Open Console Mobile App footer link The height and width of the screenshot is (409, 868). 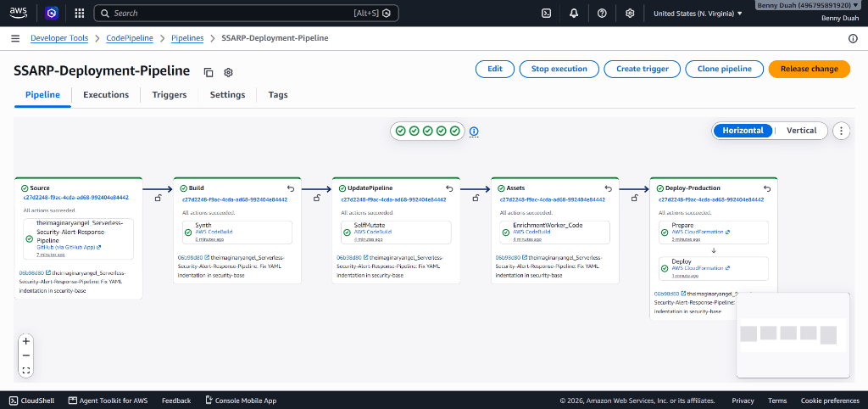coord(241,401)
